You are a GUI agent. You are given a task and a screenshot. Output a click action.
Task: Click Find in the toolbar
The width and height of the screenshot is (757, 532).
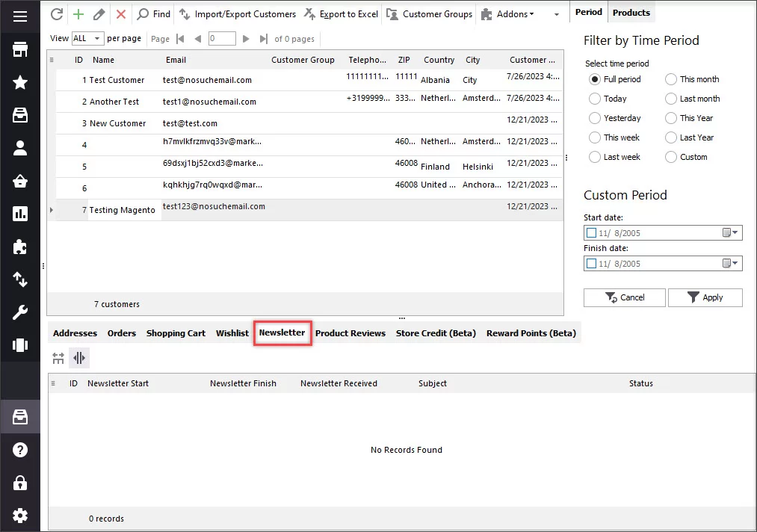pos(153,14)
